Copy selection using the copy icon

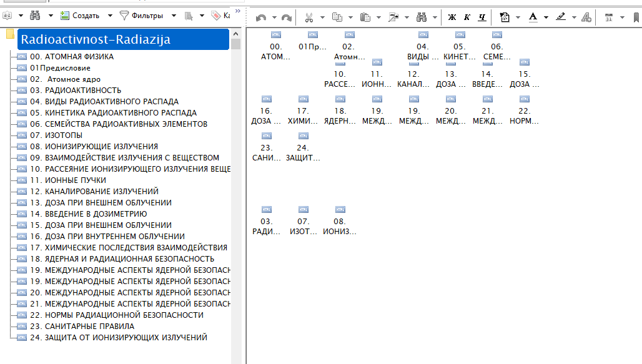337,17
